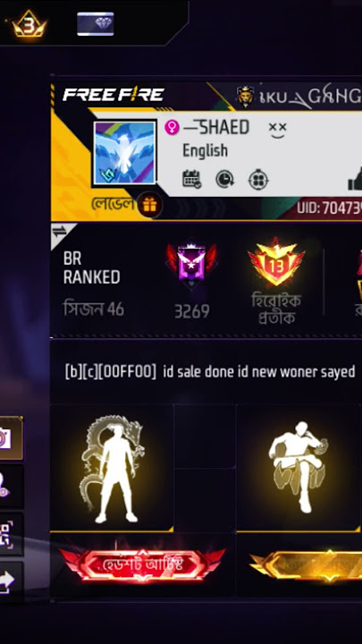Click the crosshair target icon
The width and height of the screenshot is (362, 644).
coord(258,180)
